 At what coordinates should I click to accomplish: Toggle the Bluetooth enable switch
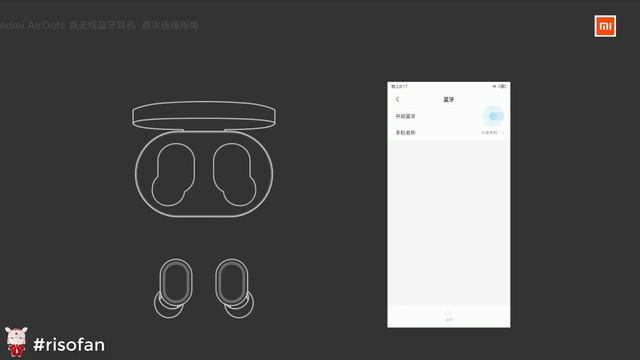[x=496, y=116]
